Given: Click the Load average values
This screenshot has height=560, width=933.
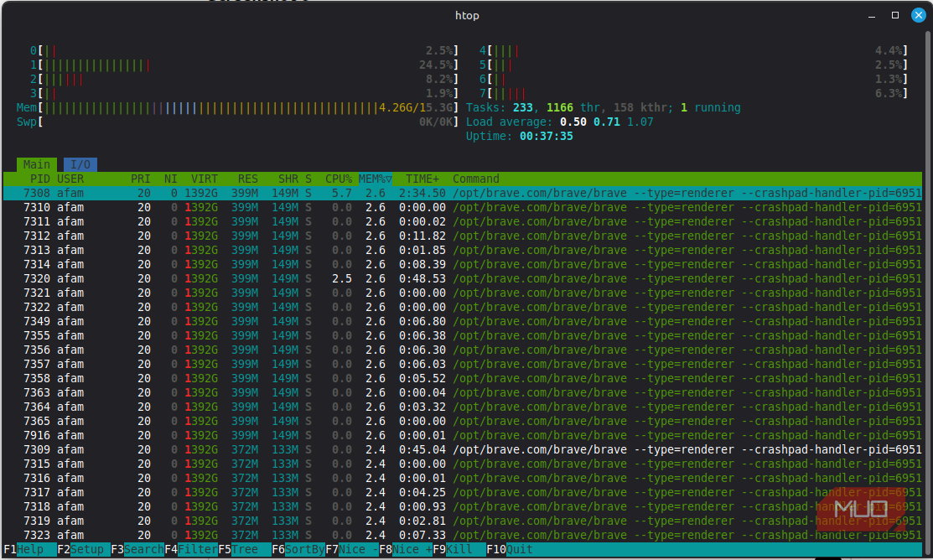Looking at the screenshot, I should [606, 122].
